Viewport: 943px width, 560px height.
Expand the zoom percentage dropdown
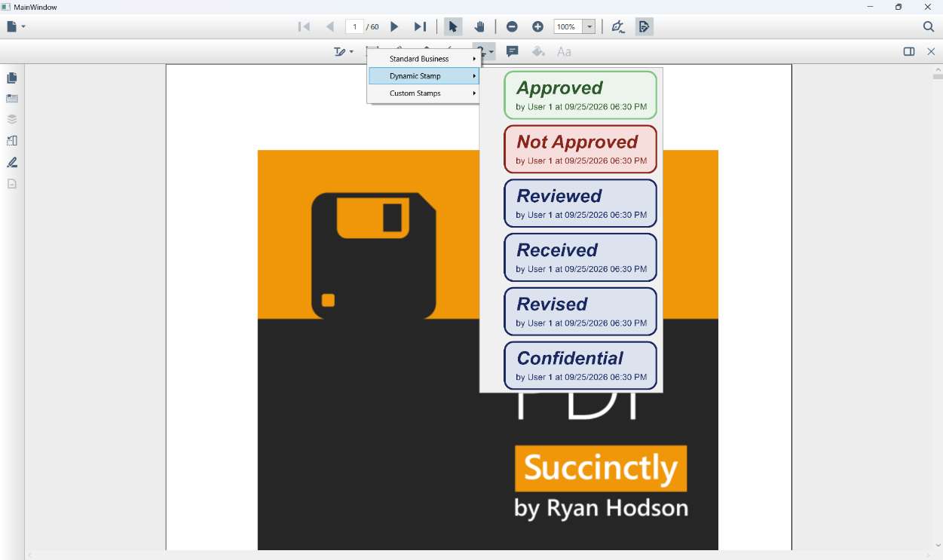click(589, 26)
